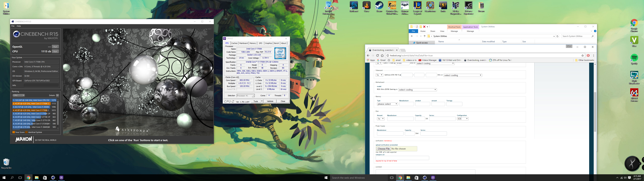Click the Validate button in CPU-Z
The image size is (644, 181).
click(x=270, y=101)
